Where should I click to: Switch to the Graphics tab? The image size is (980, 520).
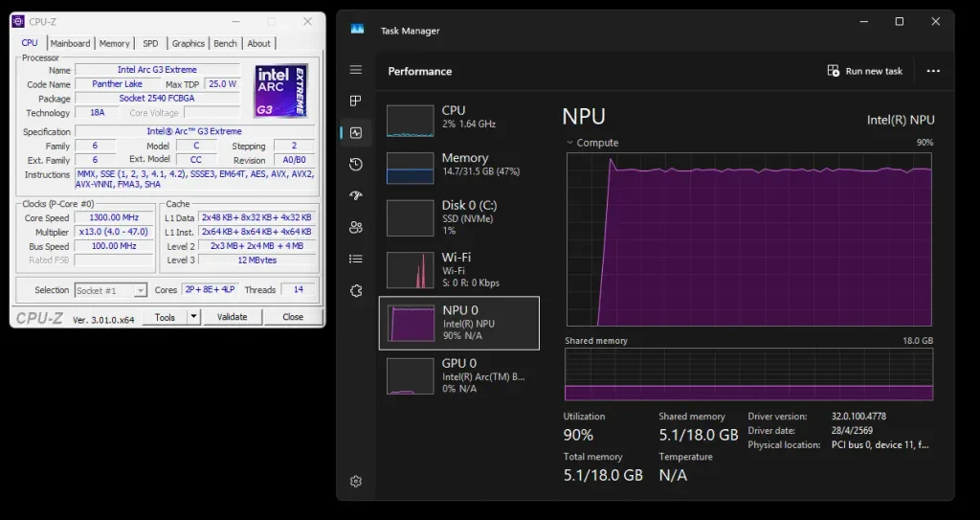(x=189, y=43)
